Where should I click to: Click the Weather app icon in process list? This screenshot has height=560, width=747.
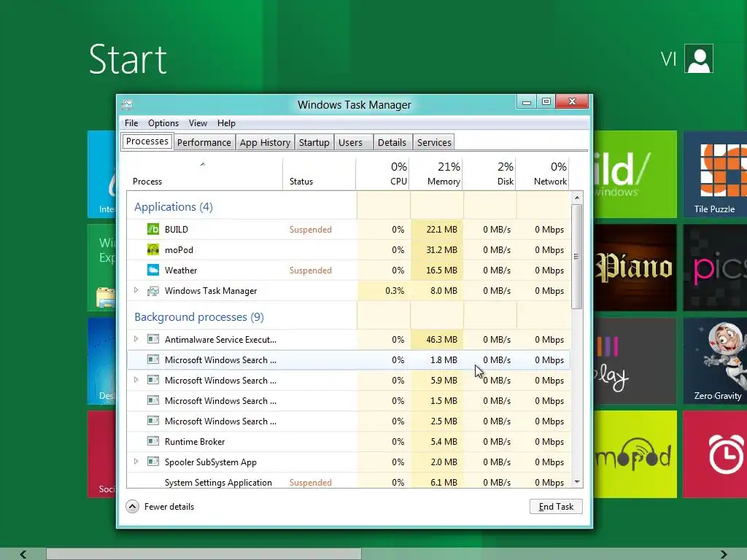tap(153, 271)
